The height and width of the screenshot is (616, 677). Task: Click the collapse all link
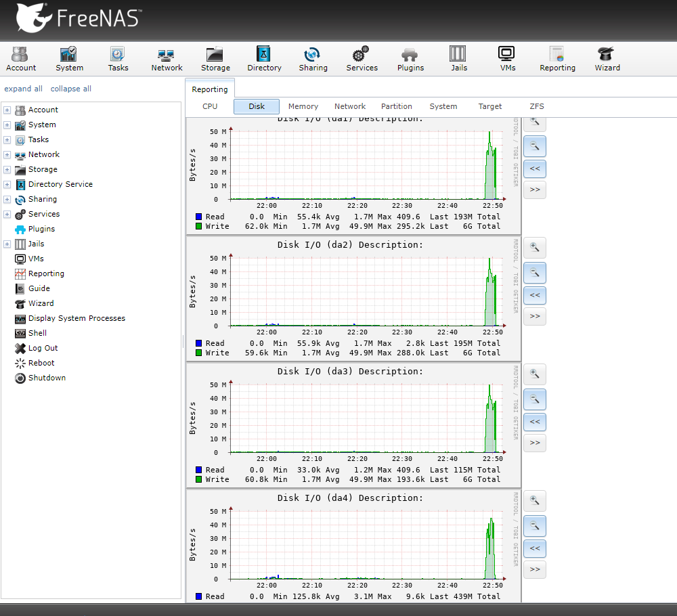tap(71, 89)
